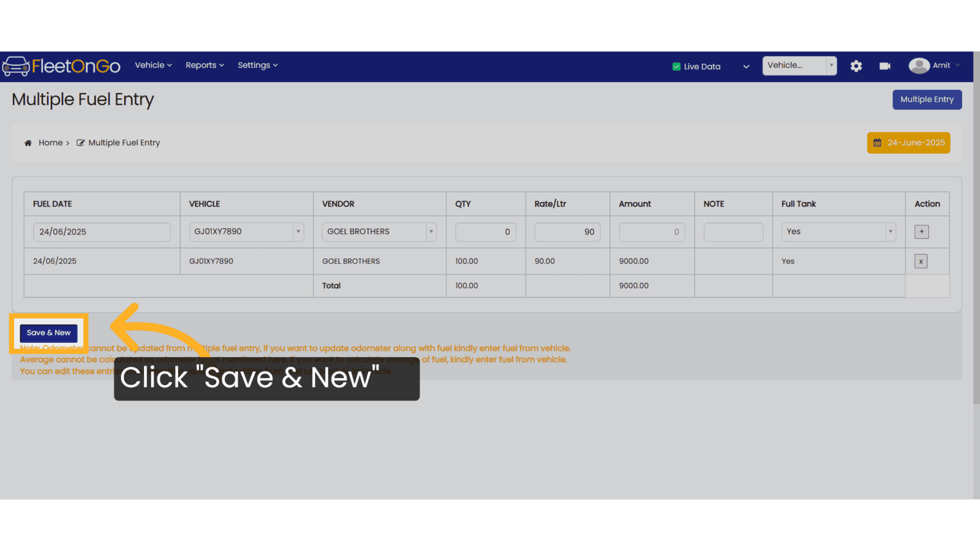Open the GJ01XY7890 vehicle dropdown
This screenshot has width=980, height=551.
pyautogui.click(x=246, y=231)
